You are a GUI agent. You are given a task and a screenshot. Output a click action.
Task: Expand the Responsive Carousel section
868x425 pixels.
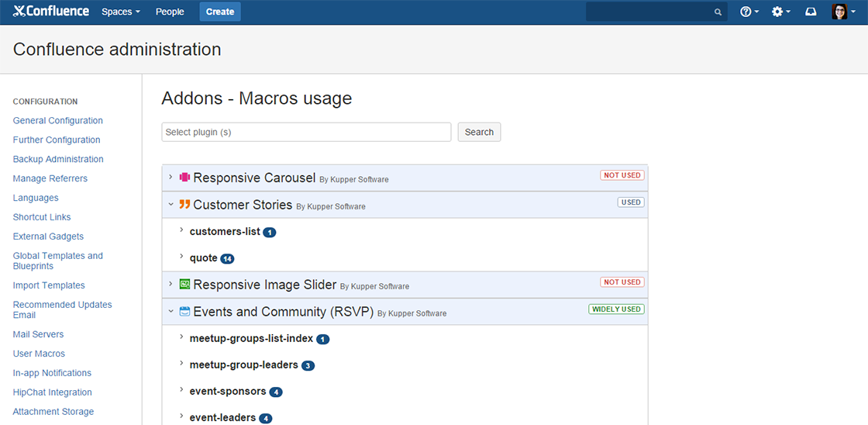click(x=170, y=178)
